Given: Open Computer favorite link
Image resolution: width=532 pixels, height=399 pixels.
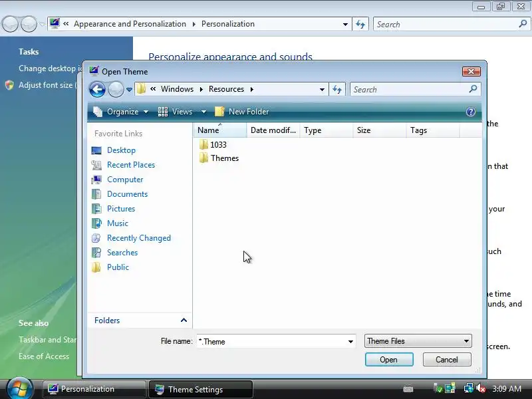Looking at the screenshot, I should click(x=125, y=180).
